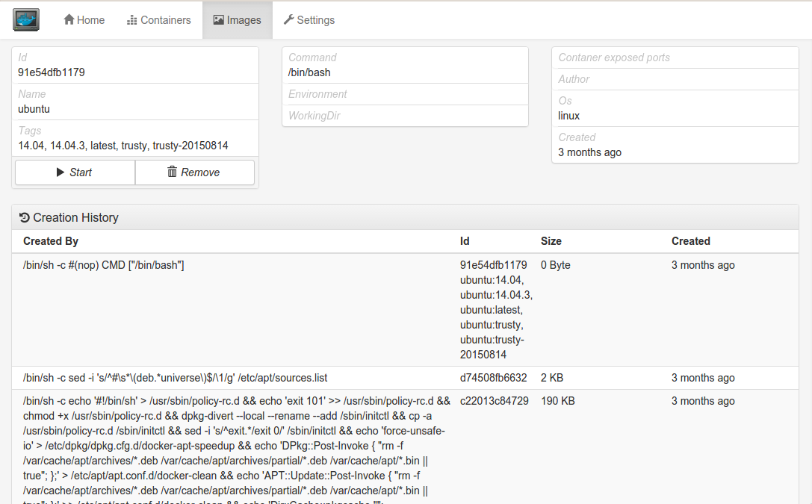Screen dimensions: 812x504
Task: Open the Home tab
Action: [x=84, y=20]
